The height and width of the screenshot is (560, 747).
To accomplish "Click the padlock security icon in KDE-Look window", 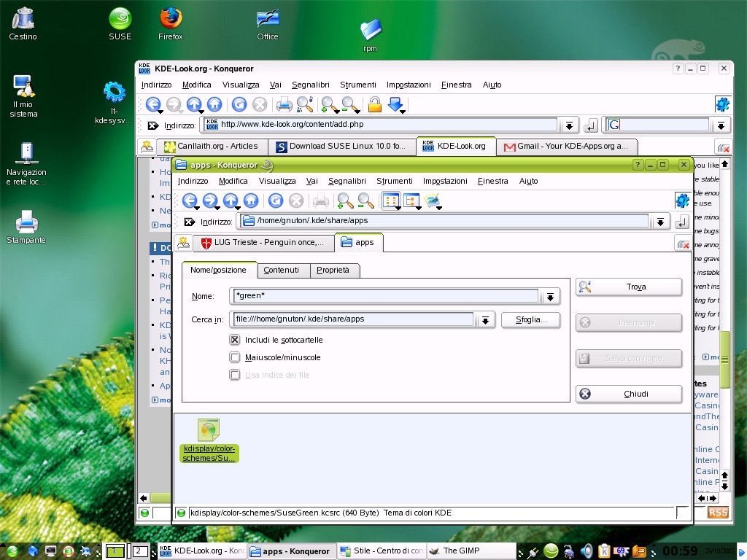I will coord(375,104).
